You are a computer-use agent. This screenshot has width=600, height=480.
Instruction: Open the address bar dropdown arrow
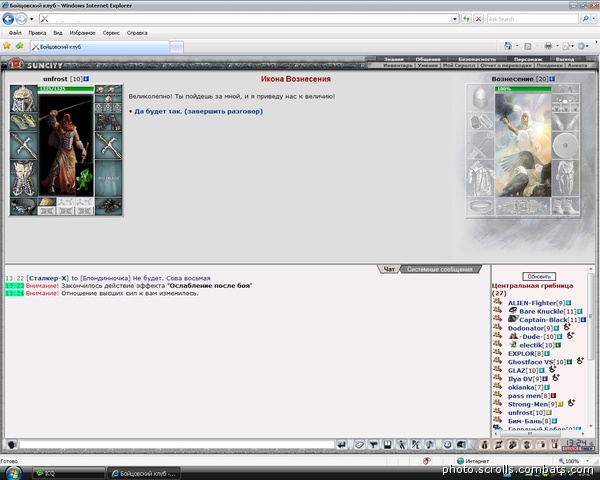(x=455, y=19)
